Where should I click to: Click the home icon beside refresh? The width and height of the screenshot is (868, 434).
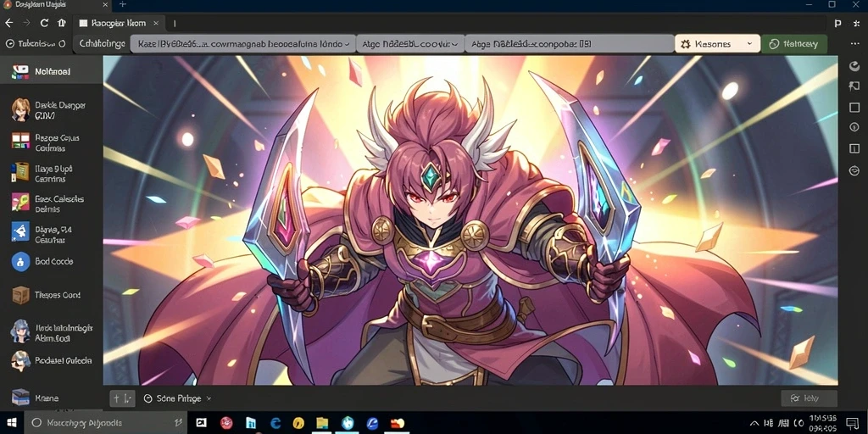[61, 23]
